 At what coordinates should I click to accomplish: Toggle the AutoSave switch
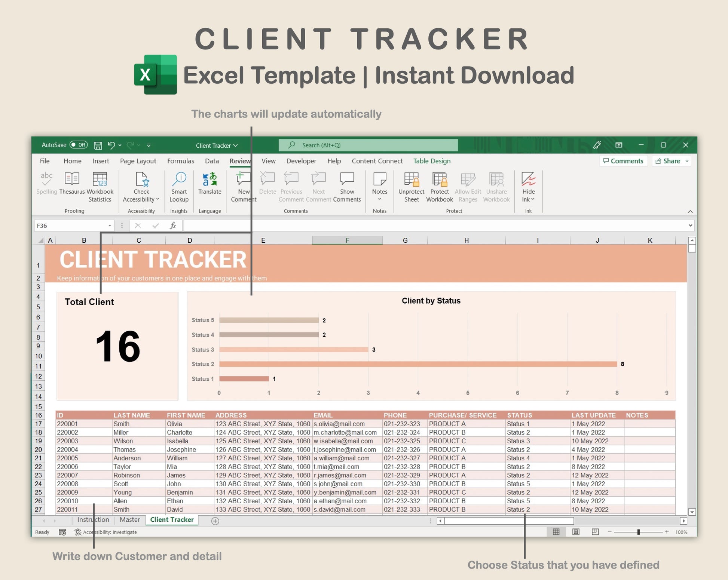click(79, 145)
